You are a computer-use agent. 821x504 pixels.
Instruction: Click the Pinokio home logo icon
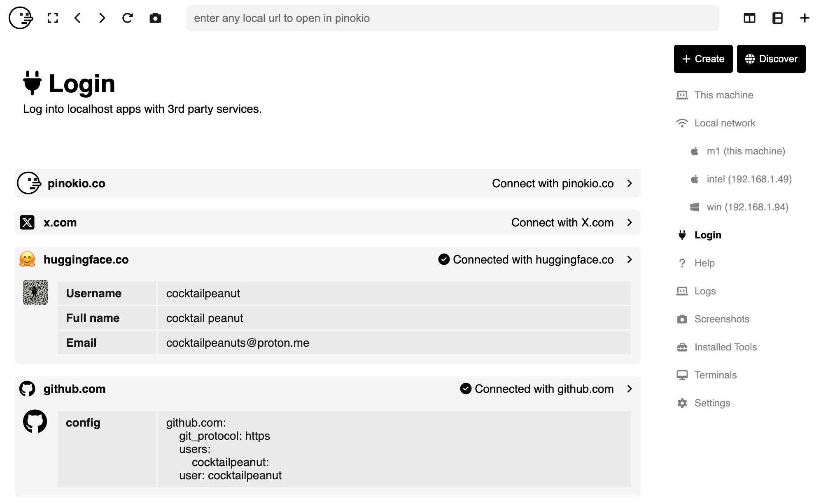click(x=21, y=18)
